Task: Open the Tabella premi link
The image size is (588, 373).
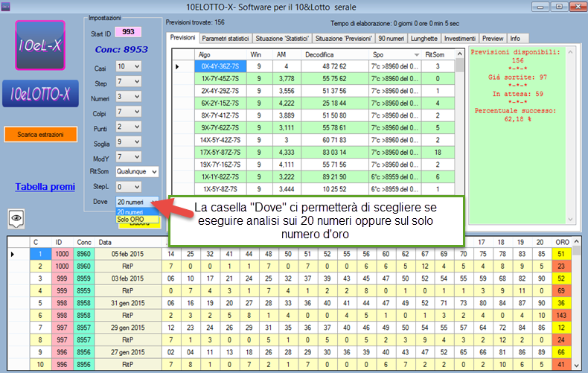Action: click(x=45, y=186)
